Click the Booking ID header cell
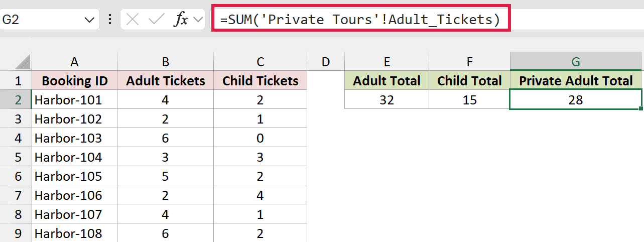Viewport: 644px width, 242px height. tap(74, 81)
